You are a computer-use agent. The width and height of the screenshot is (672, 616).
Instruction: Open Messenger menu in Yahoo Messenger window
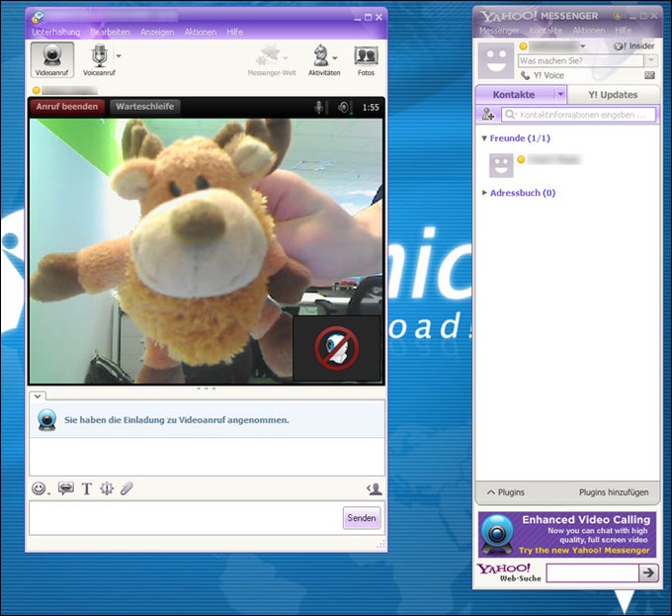[x=498, y=31]
